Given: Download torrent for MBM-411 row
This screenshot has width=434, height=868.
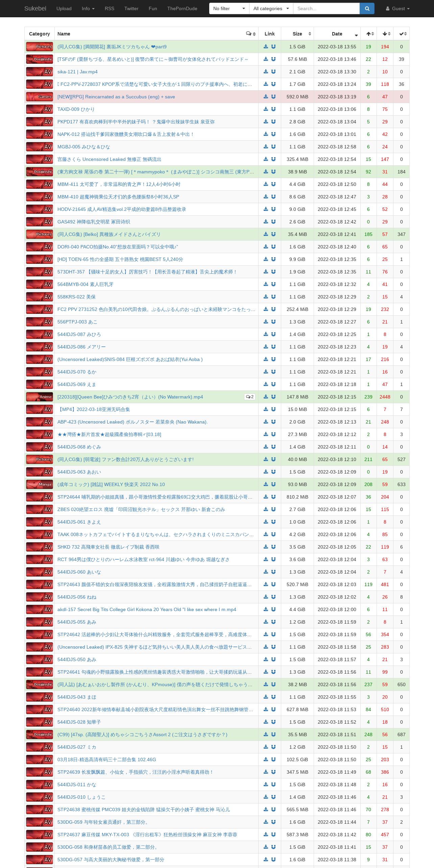Looking at the screenshot, I should point(266,184).
